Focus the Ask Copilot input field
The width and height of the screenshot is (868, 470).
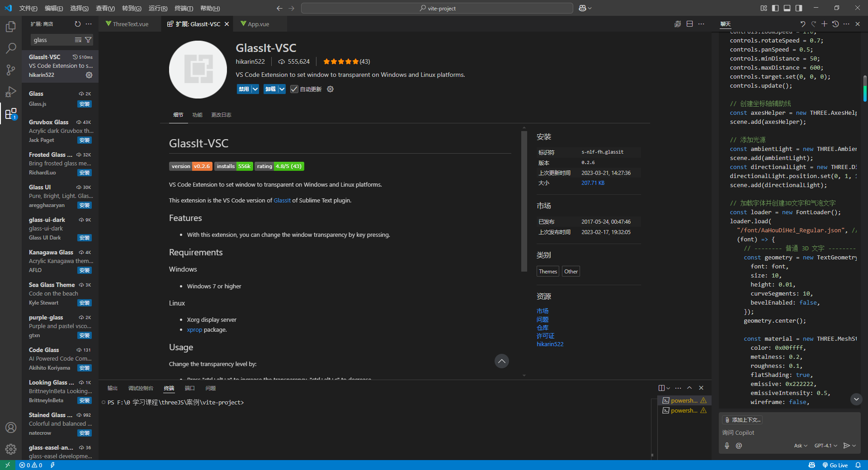click(789, 432)
